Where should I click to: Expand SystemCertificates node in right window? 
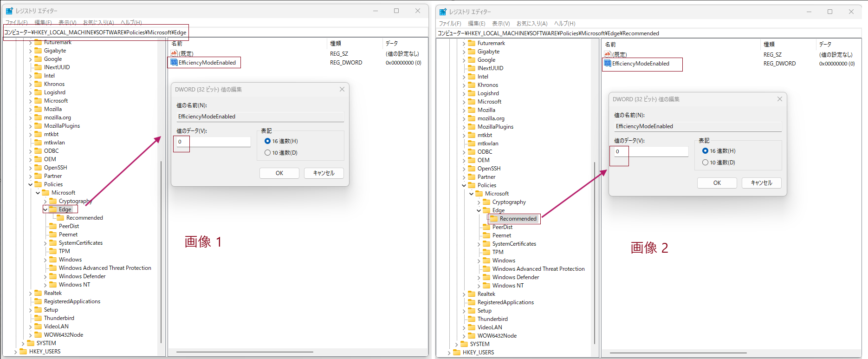point(479,244)
